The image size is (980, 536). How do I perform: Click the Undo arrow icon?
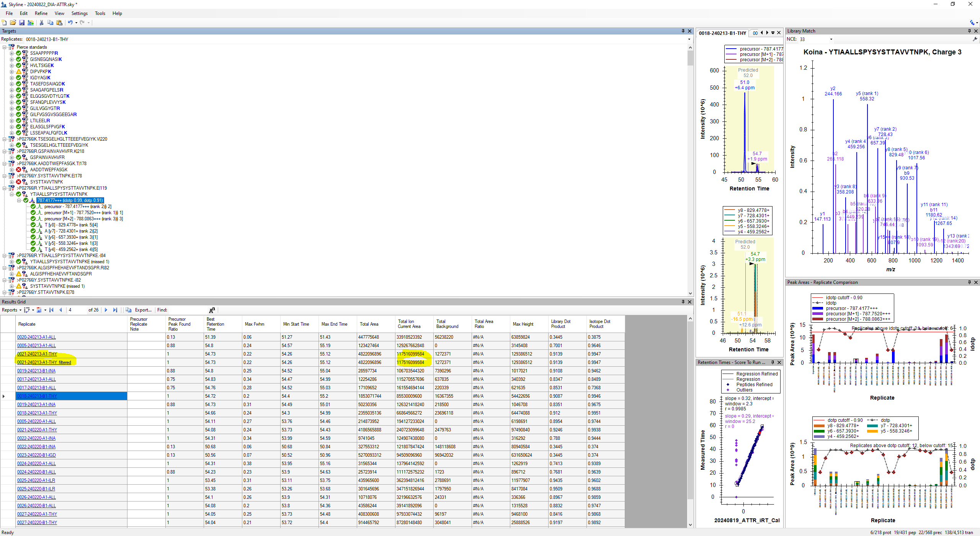pyautogui.click(x=70, y=23)
